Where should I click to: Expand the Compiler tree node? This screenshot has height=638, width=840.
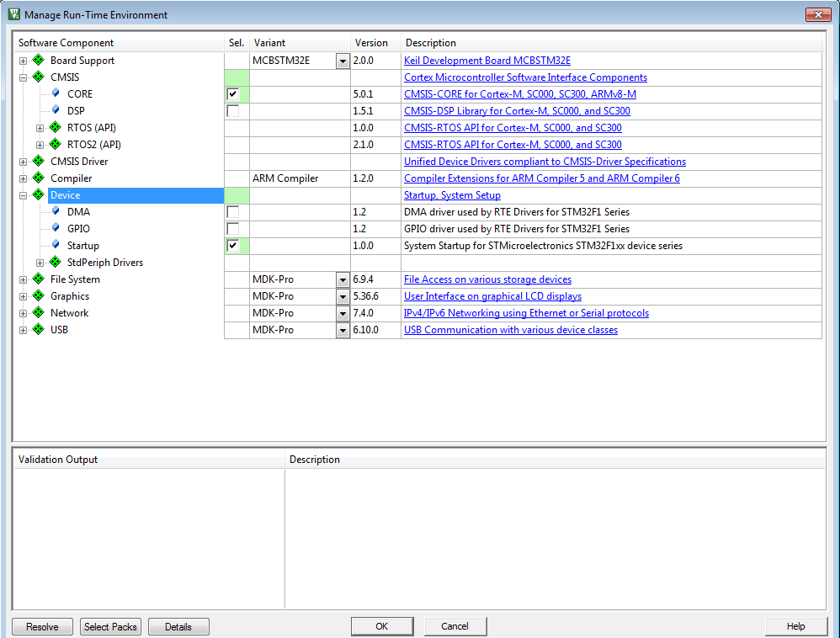coord(23,179)
